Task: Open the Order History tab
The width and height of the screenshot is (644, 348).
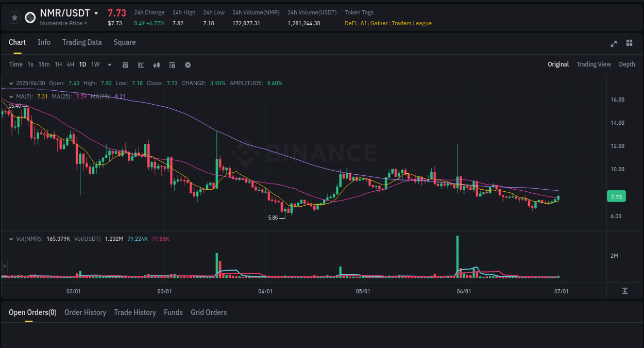Action: tap(85, 312)
